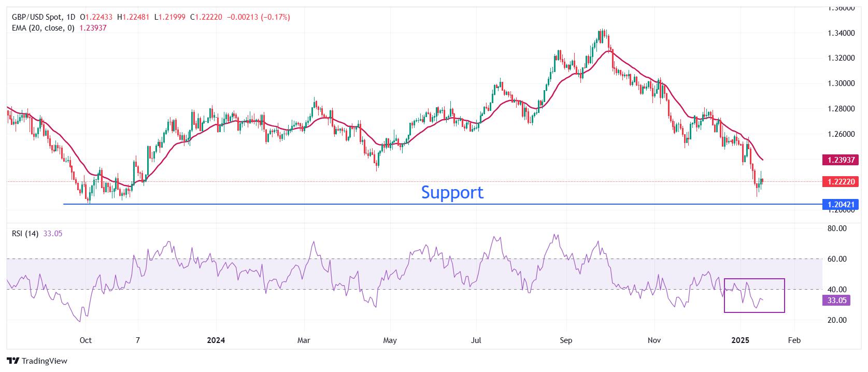Viewport: 868px width, 372px height.
Task: Click the TradingView logo icon
Action: coord(13,361)
